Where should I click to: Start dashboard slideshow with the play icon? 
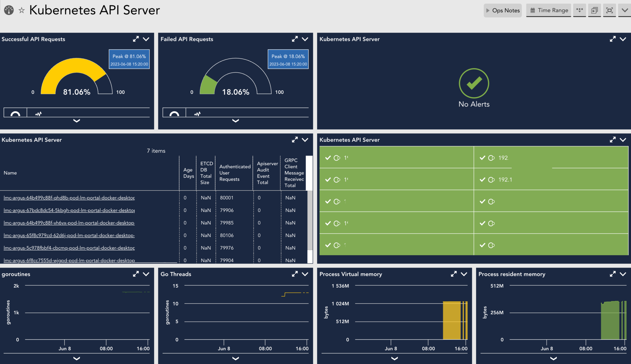point(594,10)
